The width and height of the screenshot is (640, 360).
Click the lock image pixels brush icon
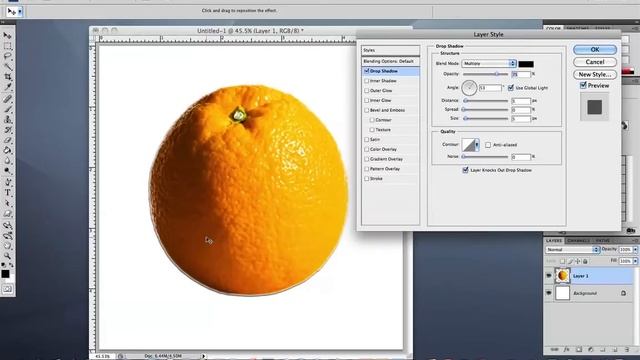(x=571, y=261)
